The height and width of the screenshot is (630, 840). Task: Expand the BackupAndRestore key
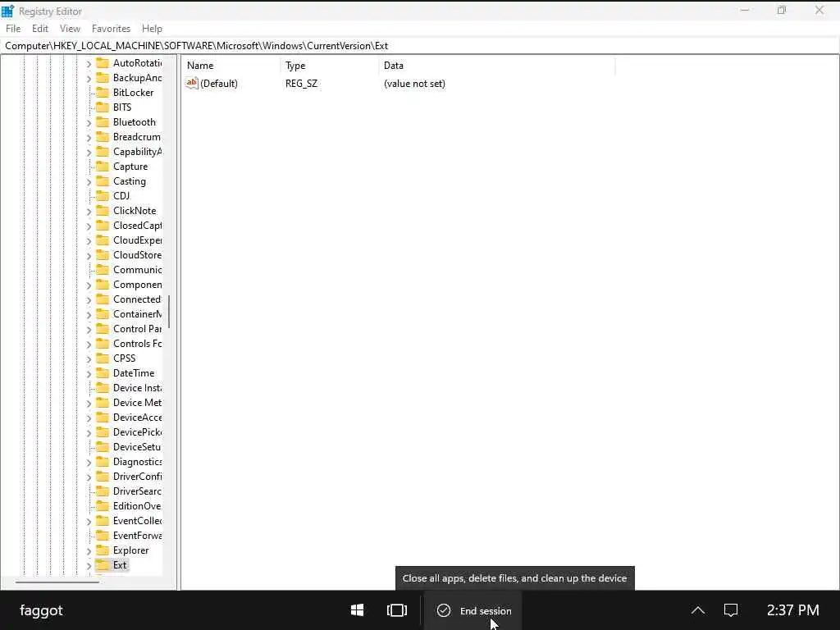(89, 78)
